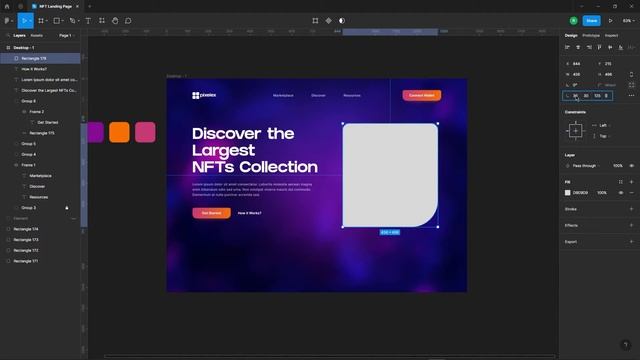Open corner radius more options menu
Viewport: 640px width, 360px height.
[x=631, y=96]
